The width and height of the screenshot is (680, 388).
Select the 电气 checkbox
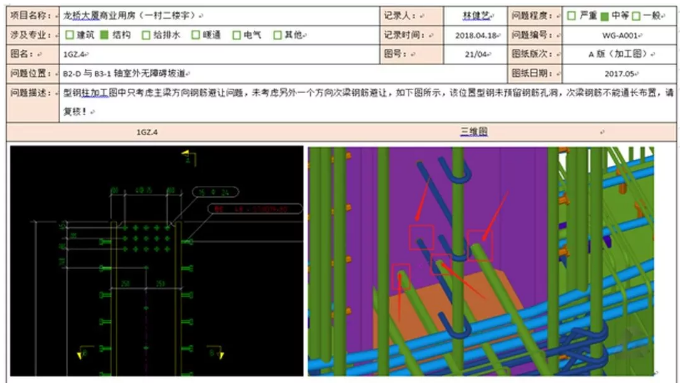point(236,35)
